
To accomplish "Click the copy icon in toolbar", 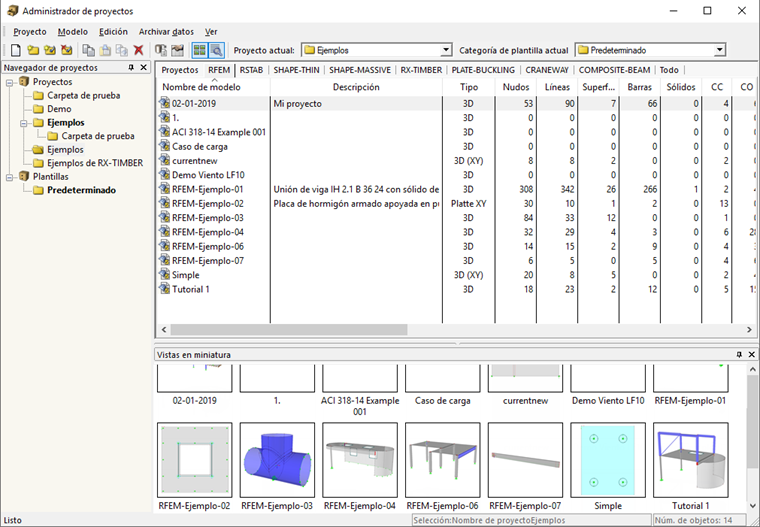I will pos(88,50).
